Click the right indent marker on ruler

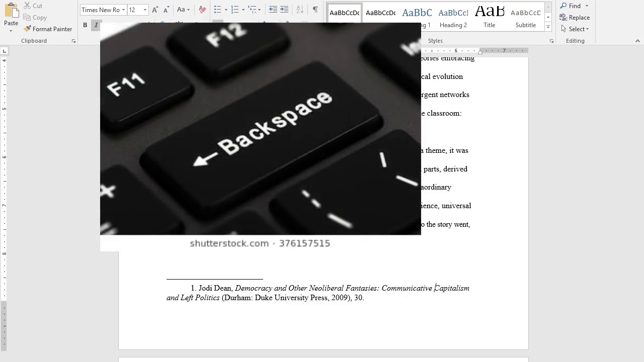coord(480,52)
